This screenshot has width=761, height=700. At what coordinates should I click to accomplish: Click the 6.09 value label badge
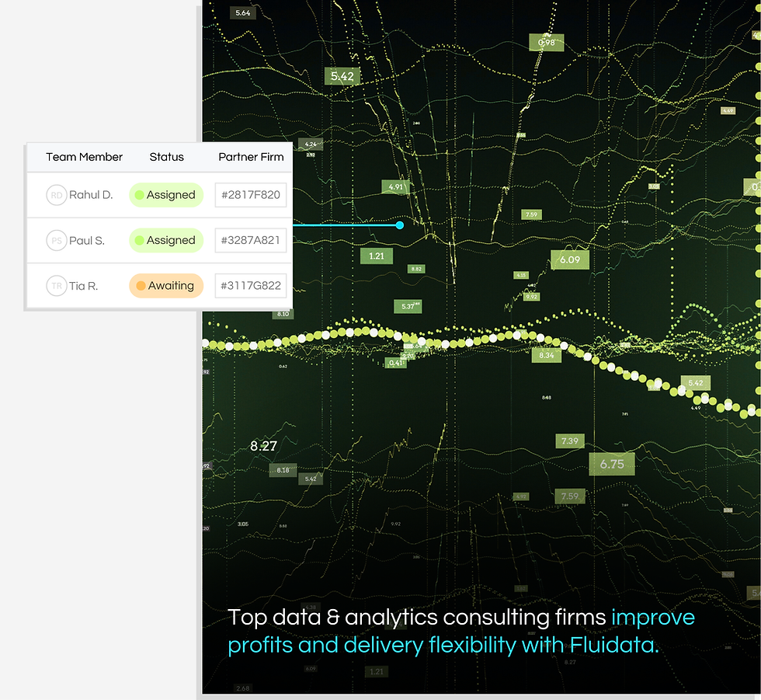pos(570,259)
